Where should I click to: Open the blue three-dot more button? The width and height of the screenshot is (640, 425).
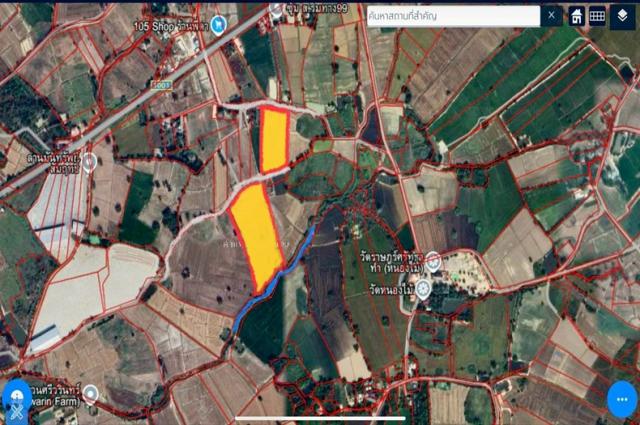621,397
